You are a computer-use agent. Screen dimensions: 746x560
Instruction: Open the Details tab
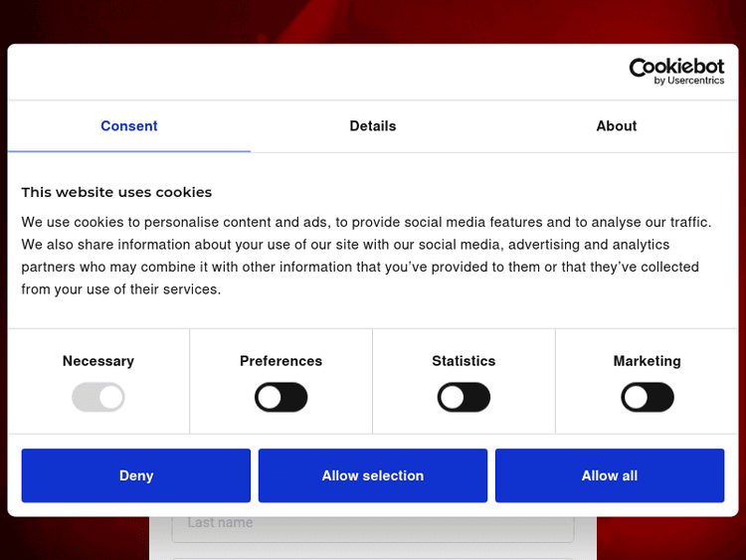pyautogui.click(x=373, y=126)
